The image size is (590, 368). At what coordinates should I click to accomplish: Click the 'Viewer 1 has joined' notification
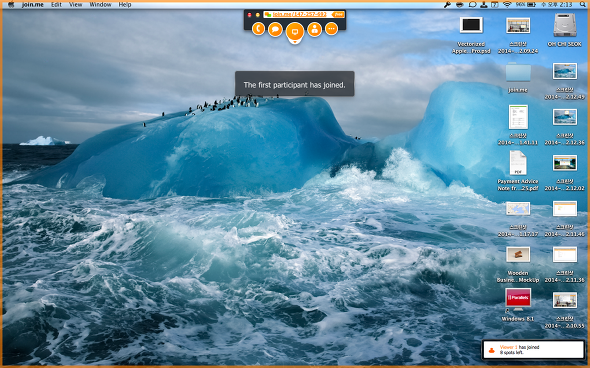click(x=533, y=350)
